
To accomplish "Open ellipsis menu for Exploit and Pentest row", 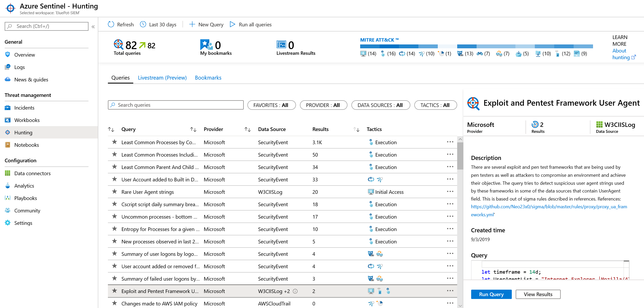I will click(450, 291).
